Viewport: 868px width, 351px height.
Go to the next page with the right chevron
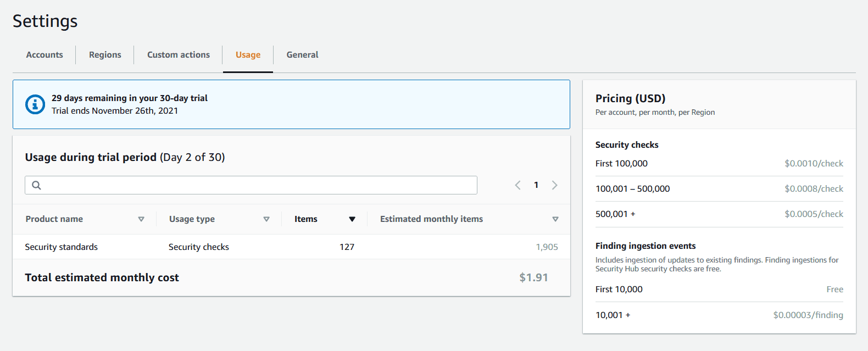(x=554, y=185)
